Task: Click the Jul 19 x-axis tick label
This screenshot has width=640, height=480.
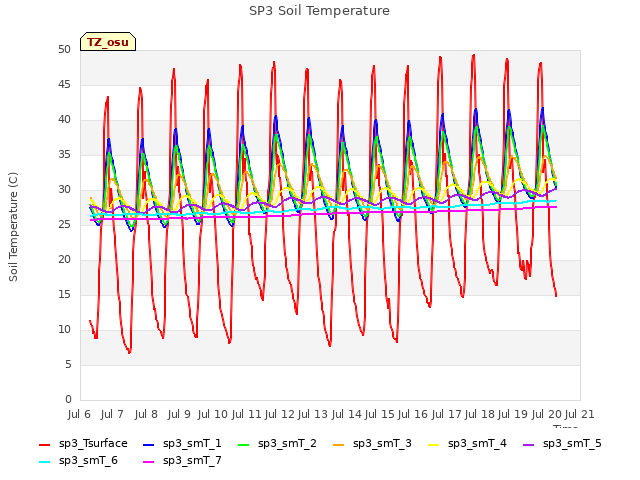Action: [x=513, y=415]
